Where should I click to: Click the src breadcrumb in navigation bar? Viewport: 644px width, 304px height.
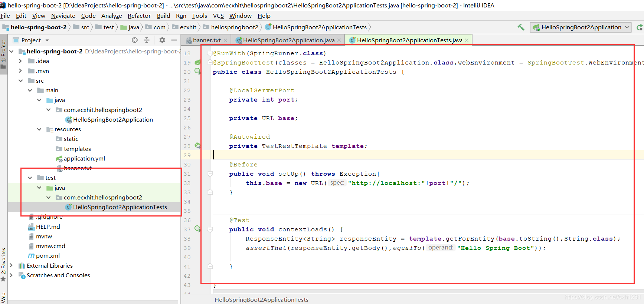(x=81, y=27)
